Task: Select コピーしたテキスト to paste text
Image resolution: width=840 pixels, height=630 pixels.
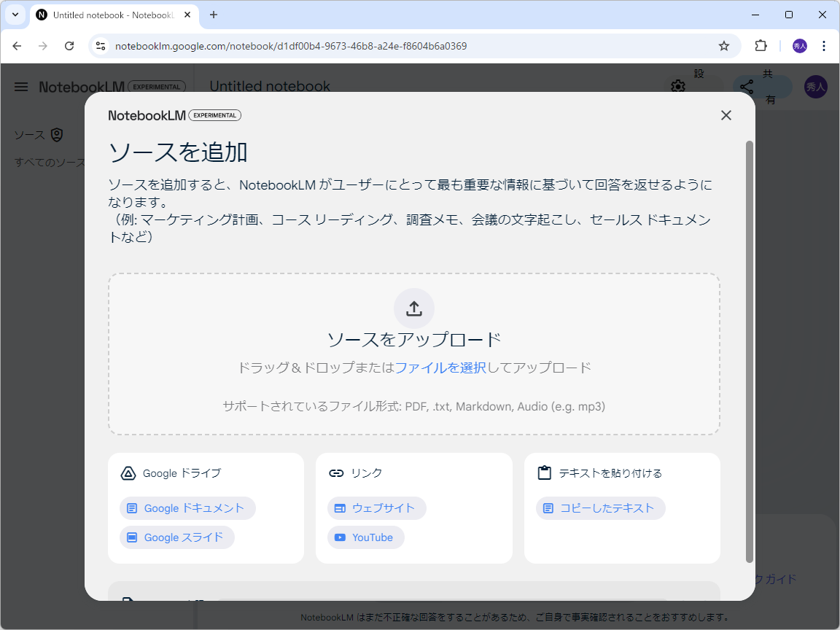Action: pyautogui.click(x=600, y=508)
